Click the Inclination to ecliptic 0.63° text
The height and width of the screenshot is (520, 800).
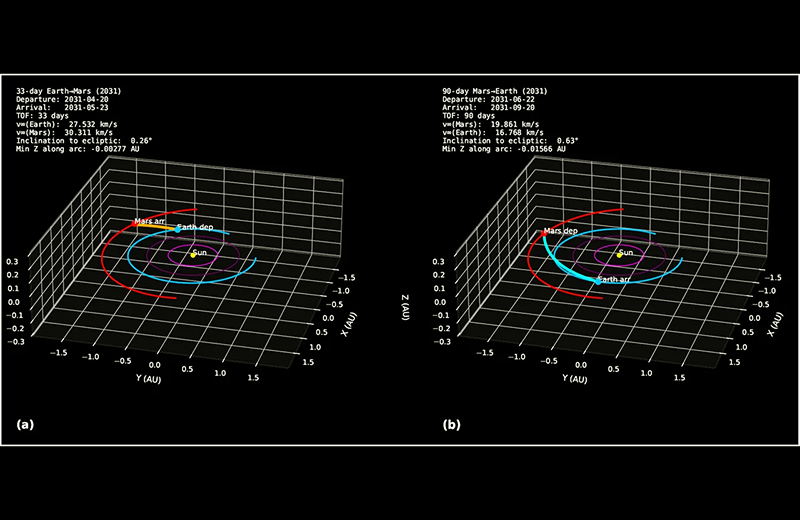point(510,141)
